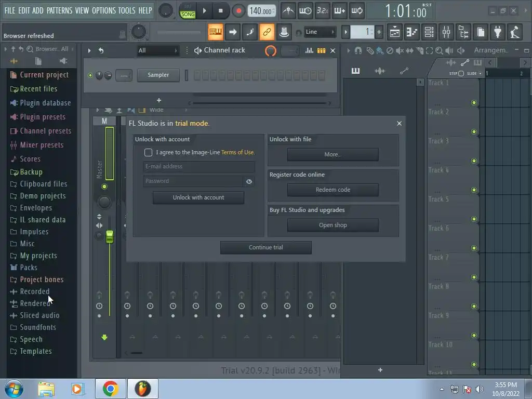This screenshot has width=532, height=399.
Task: Toggle the 3.2.1 countdown before recording icon
Action: (322, 10)
